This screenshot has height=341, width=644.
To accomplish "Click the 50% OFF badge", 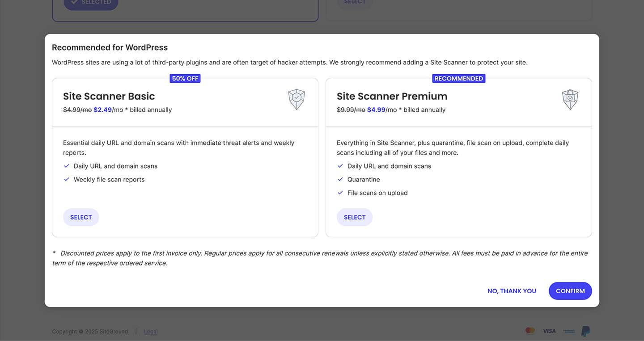I will [185, 78].
